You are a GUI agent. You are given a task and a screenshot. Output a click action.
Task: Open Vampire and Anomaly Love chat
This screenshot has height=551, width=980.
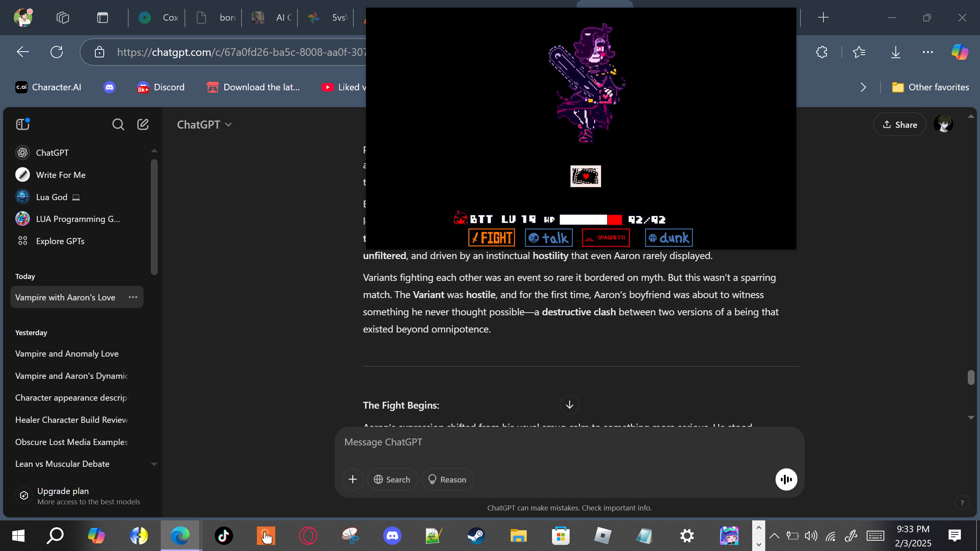(x=67, y=354)
